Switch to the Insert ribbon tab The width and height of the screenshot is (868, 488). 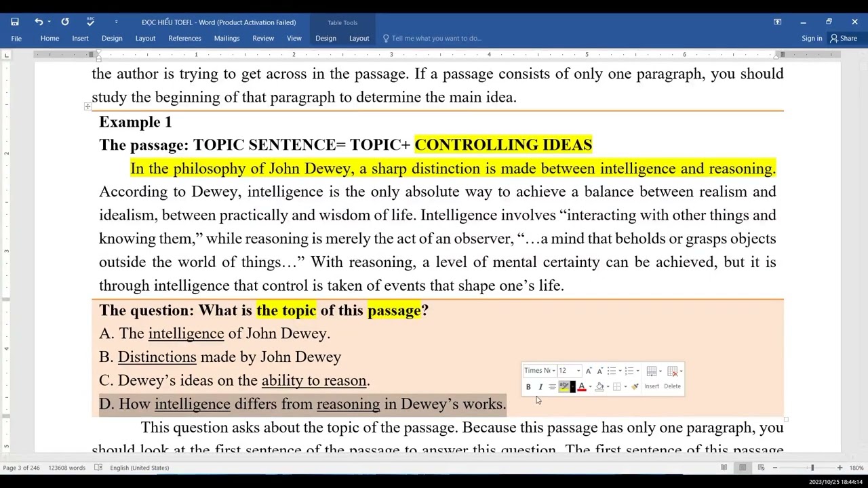pyautogui.click(x=80, y=39)
